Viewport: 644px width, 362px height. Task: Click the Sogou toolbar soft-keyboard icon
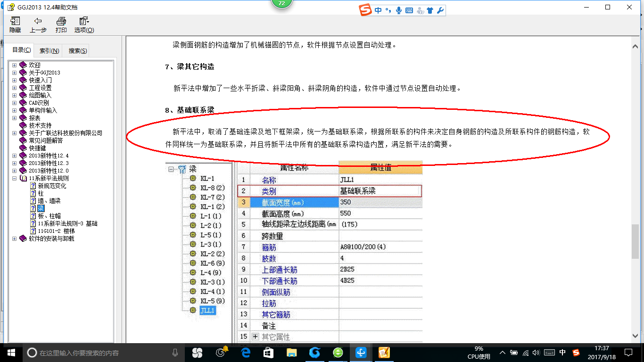pyautogui.click(x=409, y=10)
